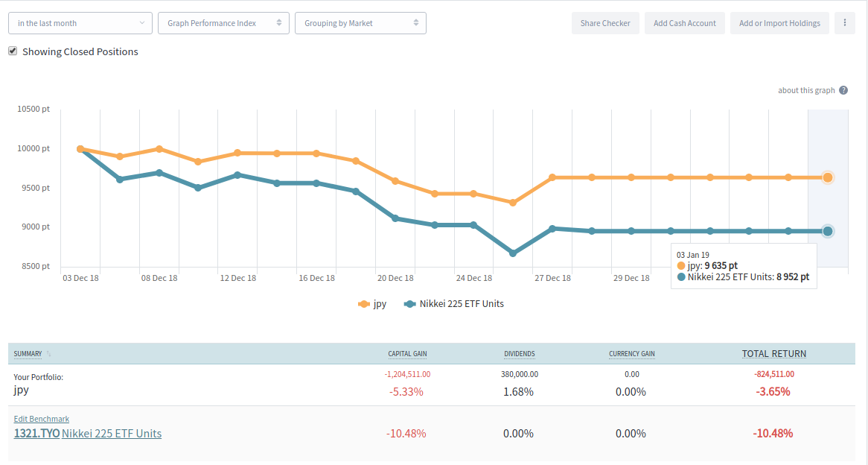Click the orange jpy endpoint on chart
868x465 pixels.
tap(827, 177)
